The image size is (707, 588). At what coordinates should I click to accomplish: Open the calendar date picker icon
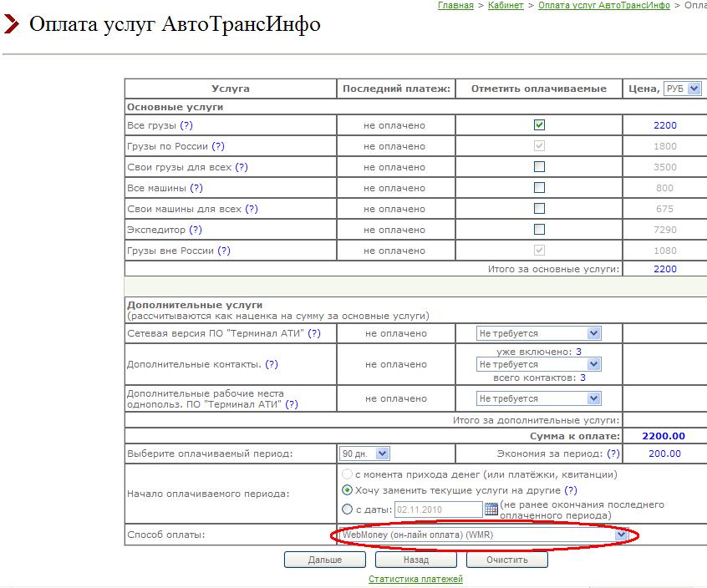click(x=491, y=509)
